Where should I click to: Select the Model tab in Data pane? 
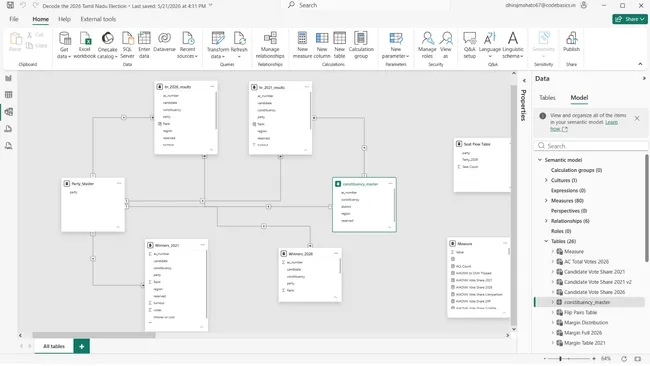click(579, 98)
